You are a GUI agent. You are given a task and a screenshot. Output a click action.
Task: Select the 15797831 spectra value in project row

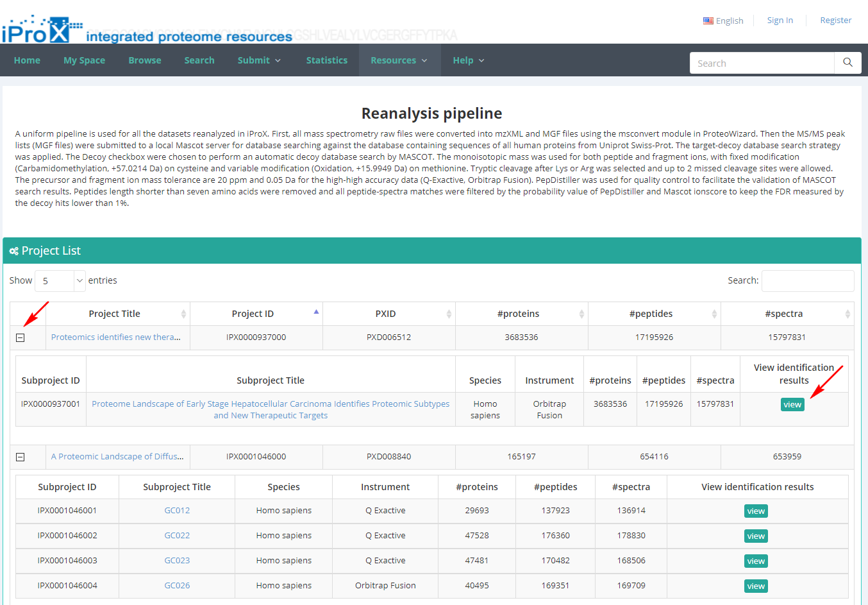point(787,337)
